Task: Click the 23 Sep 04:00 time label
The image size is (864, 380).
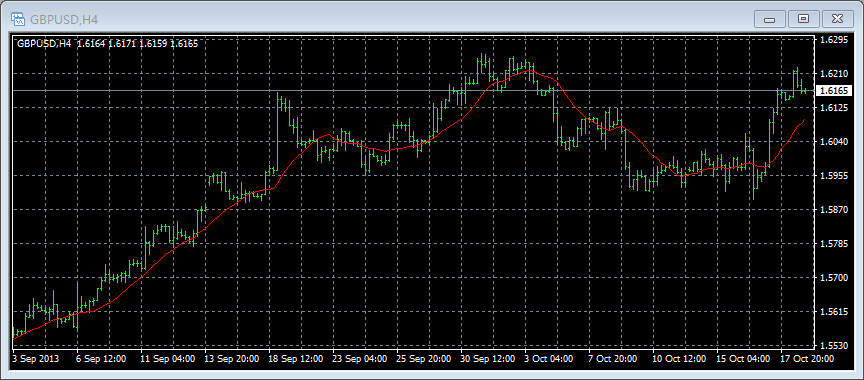Action: 359,359
